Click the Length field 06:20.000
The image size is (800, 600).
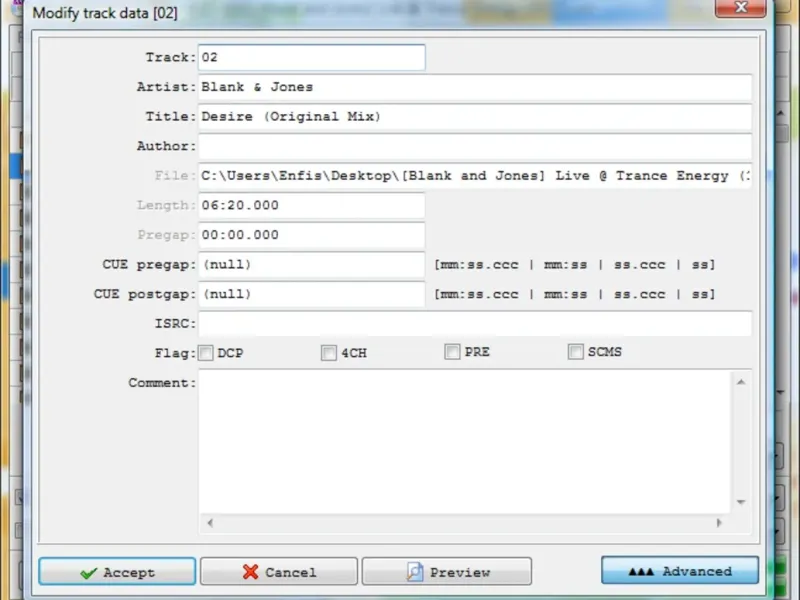pos(311,205)
